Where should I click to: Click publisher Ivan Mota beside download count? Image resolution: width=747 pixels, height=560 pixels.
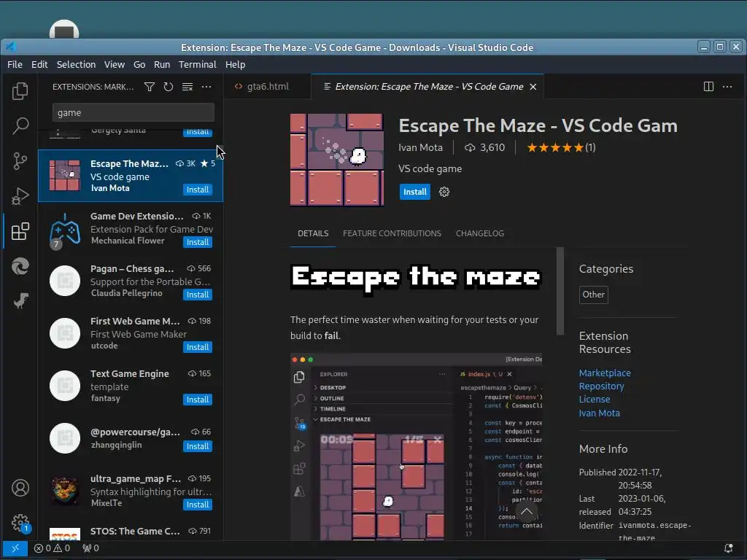[x=420, y=147]
